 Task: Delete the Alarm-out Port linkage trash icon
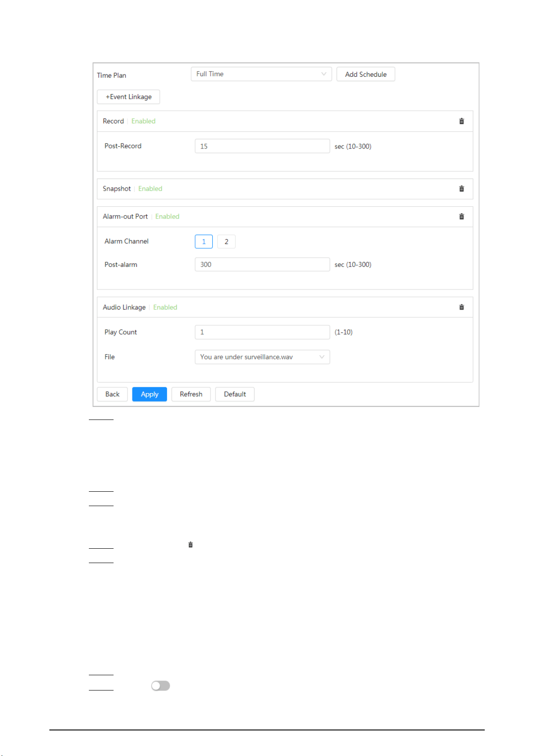(x=461, y=217)
